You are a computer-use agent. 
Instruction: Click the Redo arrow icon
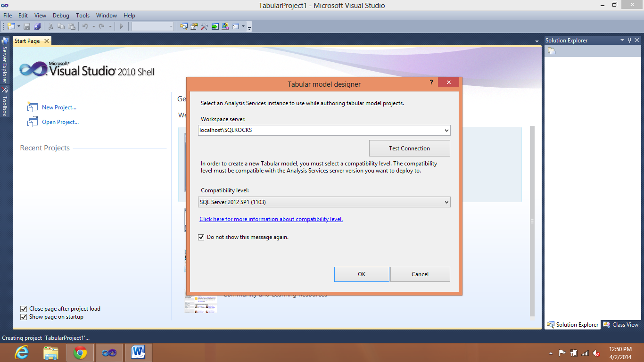click(x=101, y=26)
